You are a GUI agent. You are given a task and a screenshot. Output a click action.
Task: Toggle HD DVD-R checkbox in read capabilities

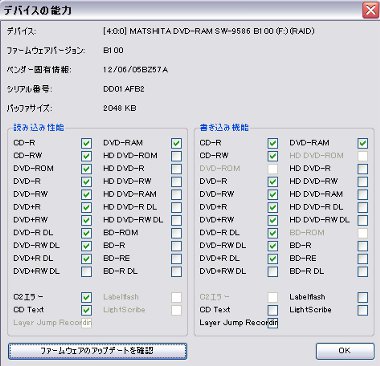(176, 169)
